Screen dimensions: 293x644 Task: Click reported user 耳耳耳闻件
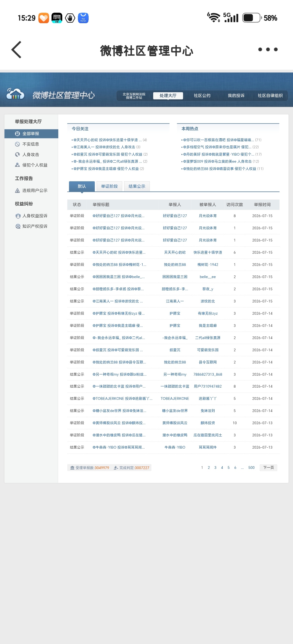208,447
